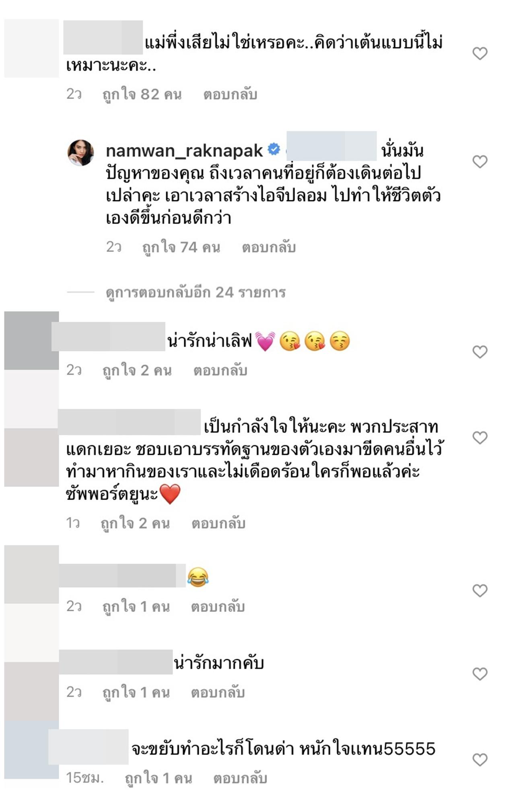The width and height of the screenshot is (515, 812).
Task: Tap heart next to น่ารักน่าเลิฟ comment
Action: [x=480, y=352]
